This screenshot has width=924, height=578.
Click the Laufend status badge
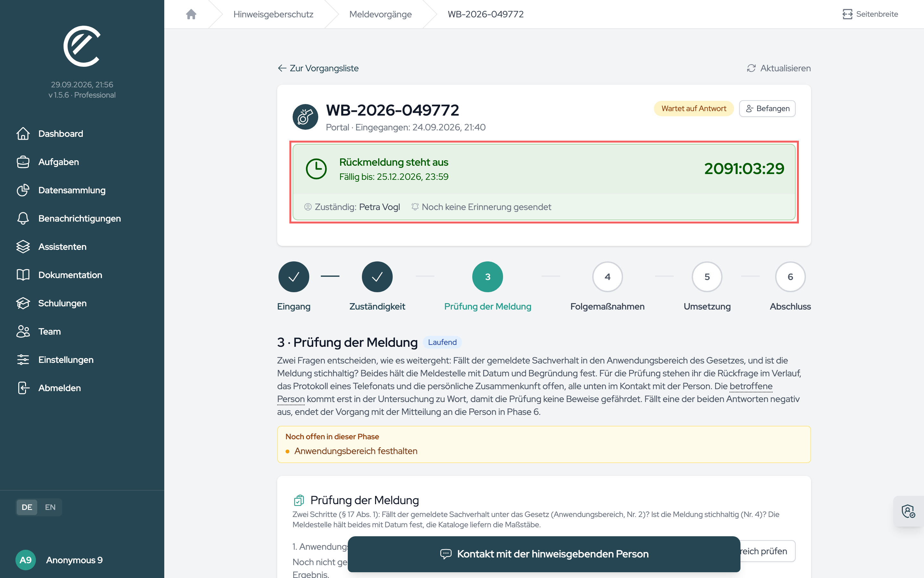click(442, 342)
